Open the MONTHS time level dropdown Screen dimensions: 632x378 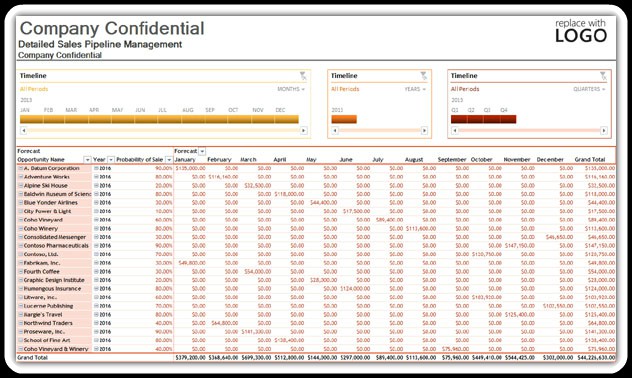pyautogui.click(x=291, y=89)
